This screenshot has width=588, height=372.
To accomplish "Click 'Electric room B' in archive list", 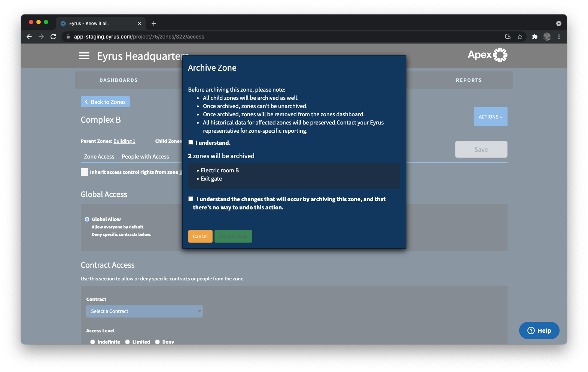I will (x=220, y=170).
